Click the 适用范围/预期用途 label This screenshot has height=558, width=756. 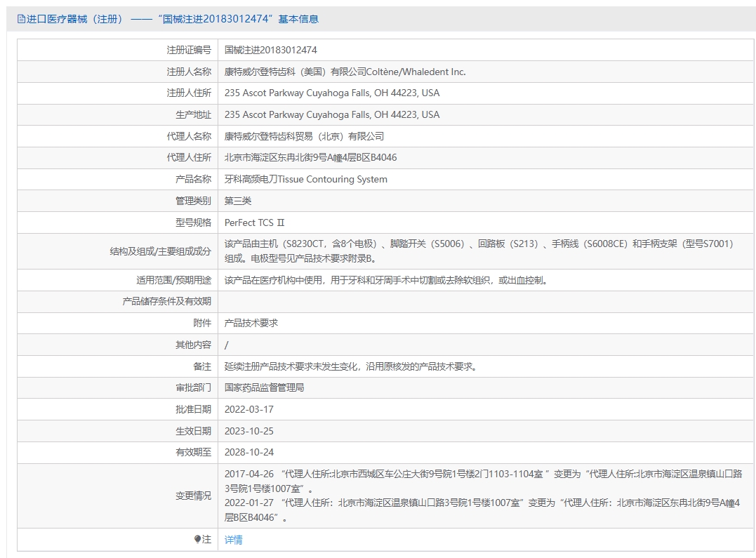click(x=173, y=280)
